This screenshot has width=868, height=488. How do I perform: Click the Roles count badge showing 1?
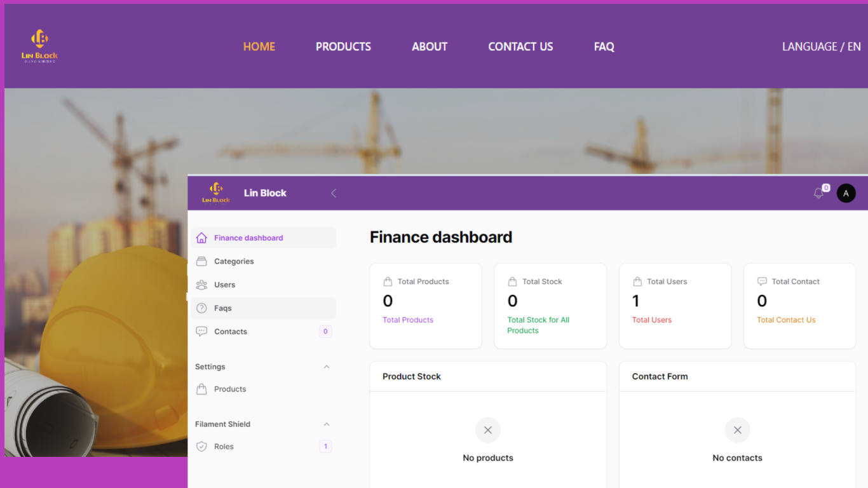[325, 447]
